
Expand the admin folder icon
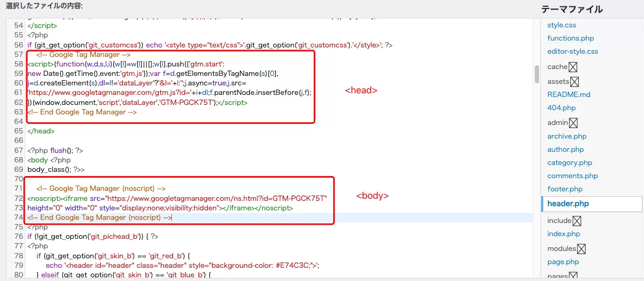pyautogui.click(x=573, y=123)
